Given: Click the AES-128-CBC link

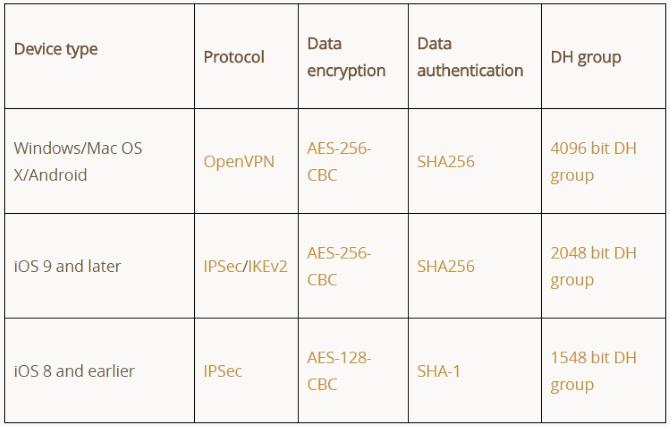Looking at the screenshot, I should click(x=339, y=371).
